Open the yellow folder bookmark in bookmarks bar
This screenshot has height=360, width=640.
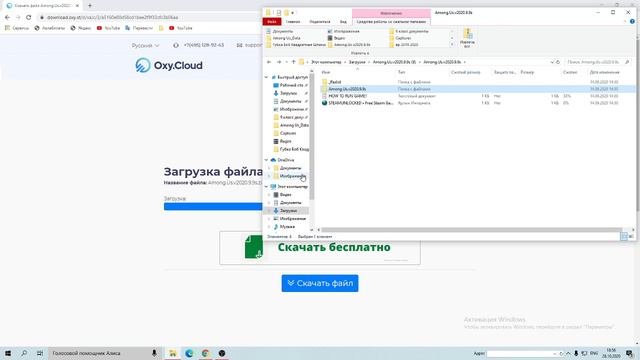pyautogui.click(x=161, y=28)
